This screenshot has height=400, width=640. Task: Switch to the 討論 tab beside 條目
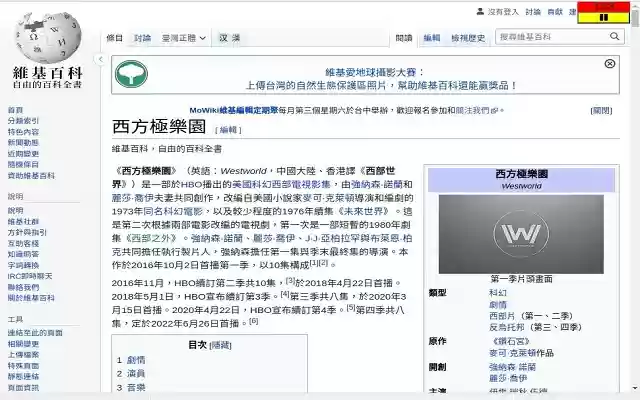(142, 38)
